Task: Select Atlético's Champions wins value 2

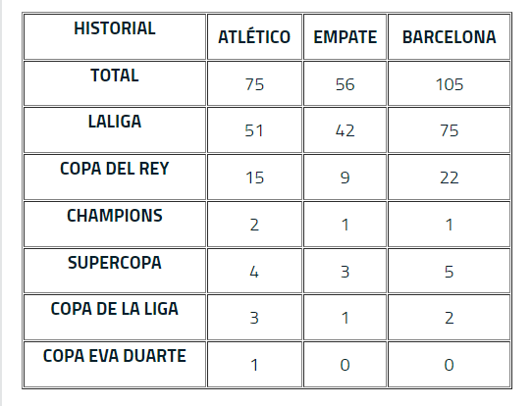Action: click(x=254, y=225)
